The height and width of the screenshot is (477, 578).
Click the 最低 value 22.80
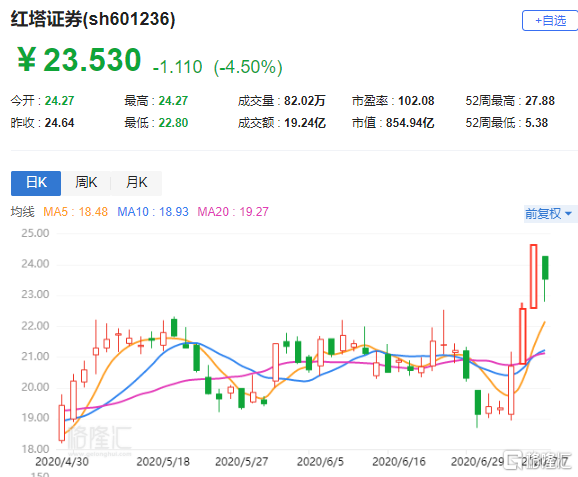[x=173, y=123]
